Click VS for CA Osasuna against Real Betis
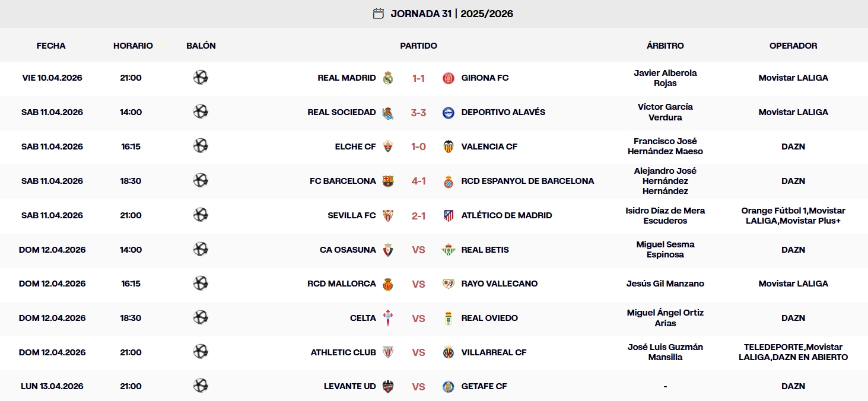Viewport: 868px width, 401px height. [418, 250]
